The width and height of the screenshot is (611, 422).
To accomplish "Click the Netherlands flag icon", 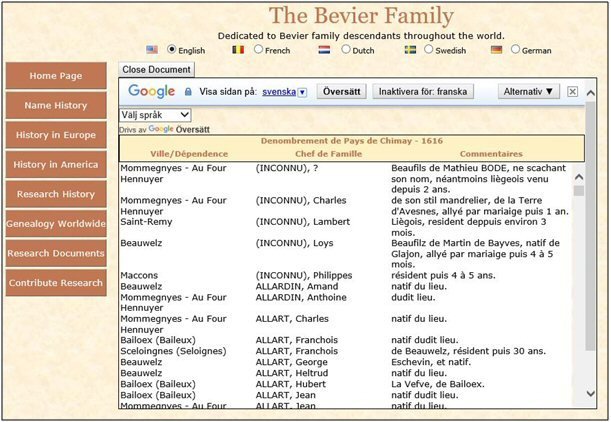I will click(324, 49).
